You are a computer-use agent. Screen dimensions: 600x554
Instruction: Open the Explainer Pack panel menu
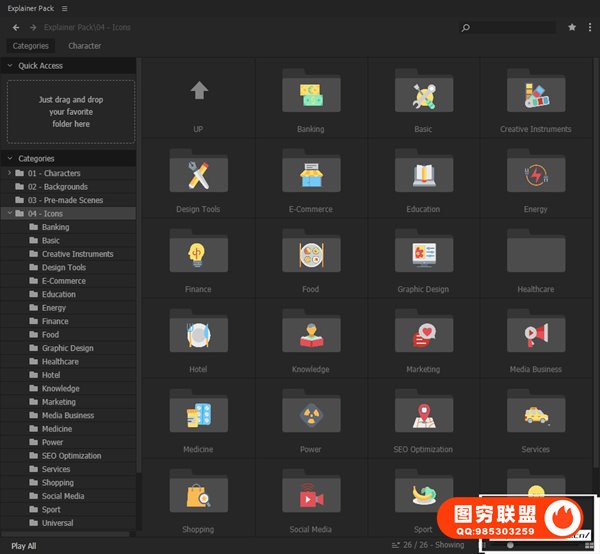tap(65, 8)
